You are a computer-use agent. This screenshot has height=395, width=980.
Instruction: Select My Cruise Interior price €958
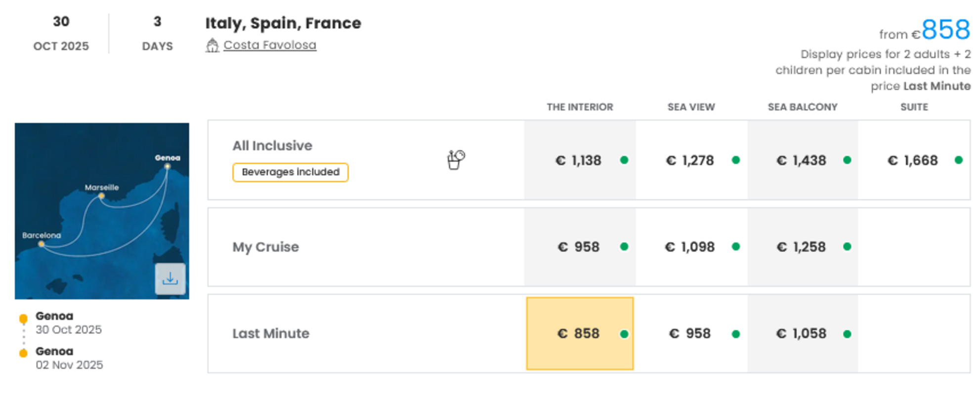[579, 247]
